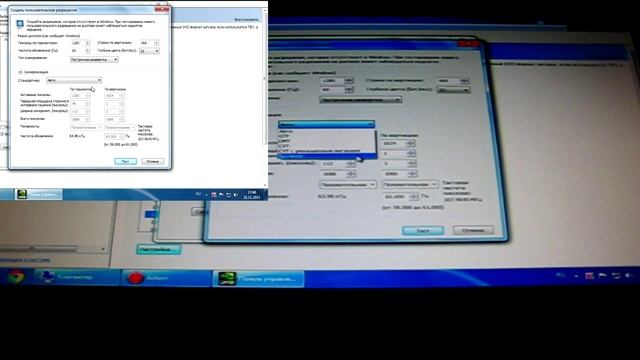Click horizontal total pixels field on photographed dialog
This screenshot has height=360, width=640.
click(x=337, y=174)
